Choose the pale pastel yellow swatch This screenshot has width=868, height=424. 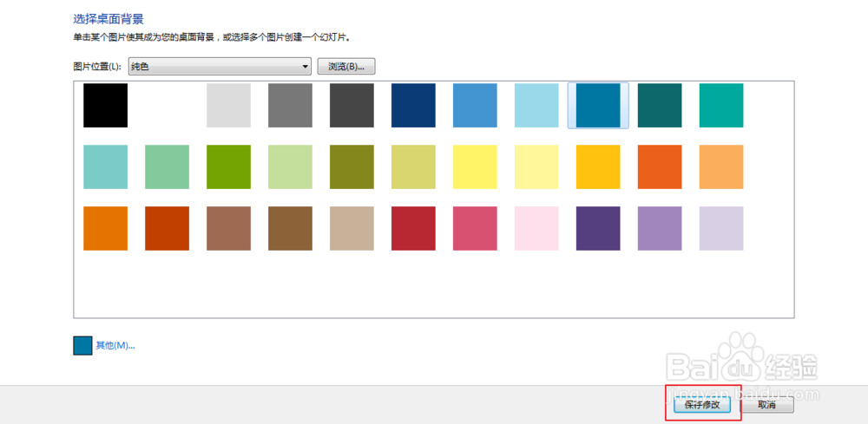coord(536,167)
